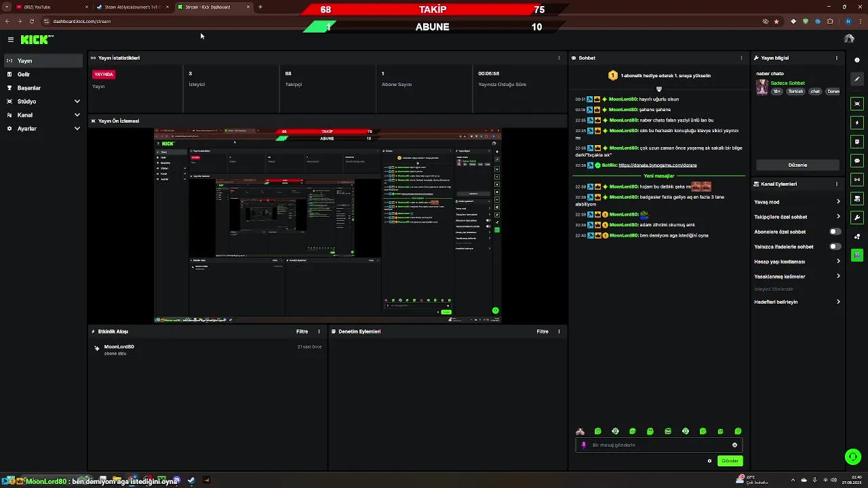Toggle the wrench stream info panel icon in the right toolbar
The height and width of the screenshot is (488, 868).
[857, 218]
